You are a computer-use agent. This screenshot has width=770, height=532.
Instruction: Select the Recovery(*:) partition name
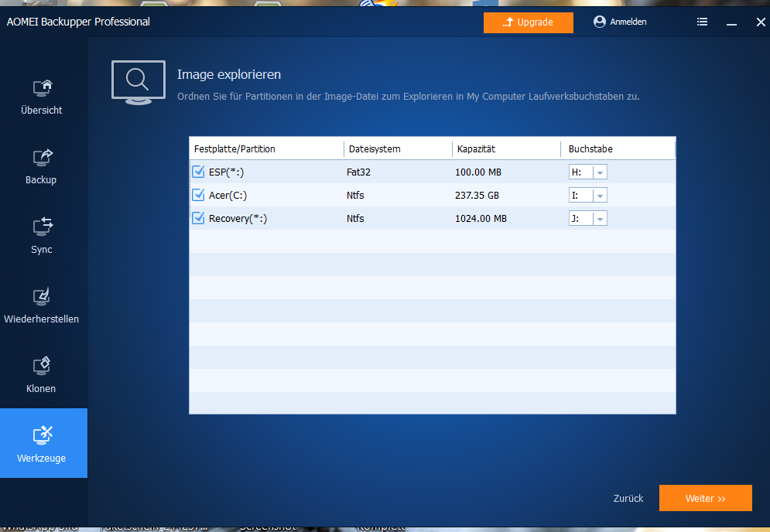238,218
